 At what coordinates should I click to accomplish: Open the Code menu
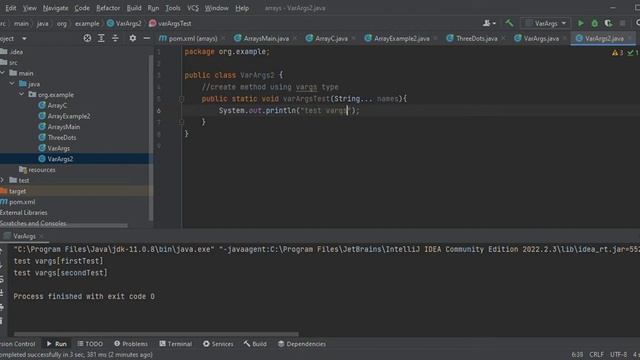tap(82, 8)
